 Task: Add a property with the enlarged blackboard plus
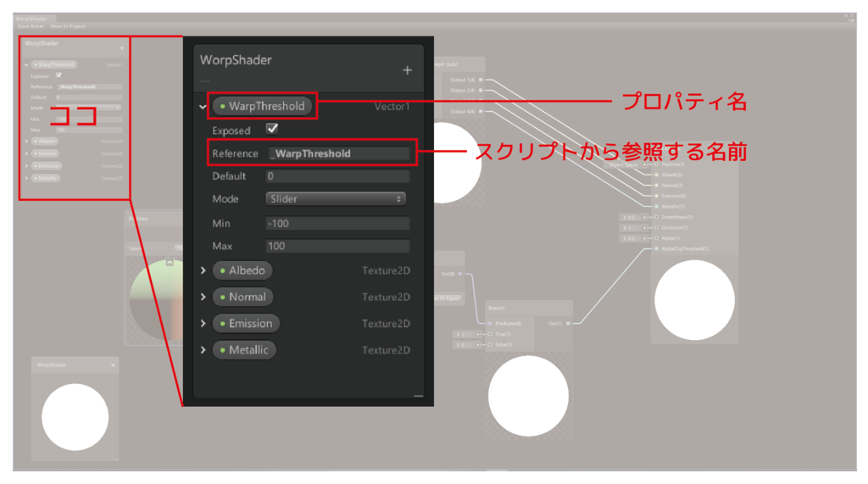point(407,70)
